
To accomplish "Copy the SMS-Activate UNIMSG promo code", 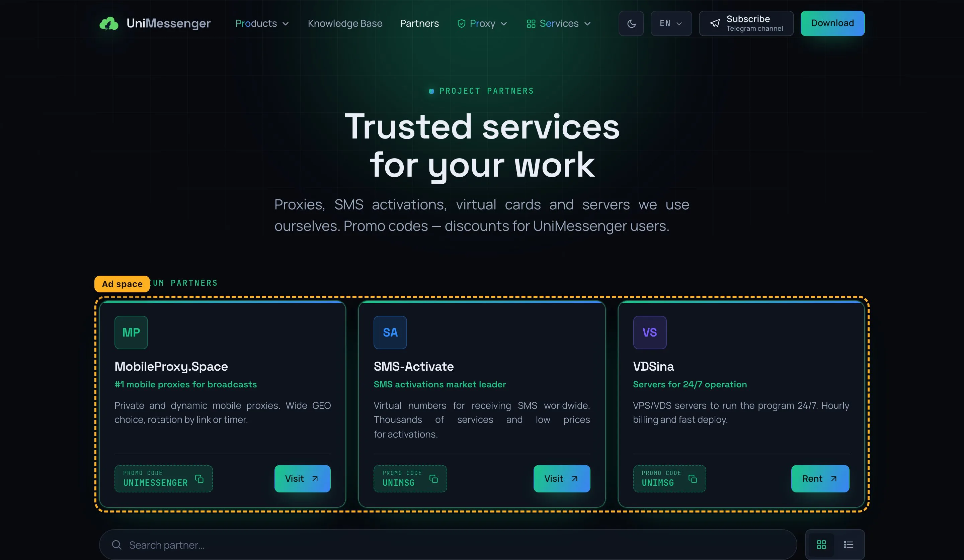I will pos(433,479).
